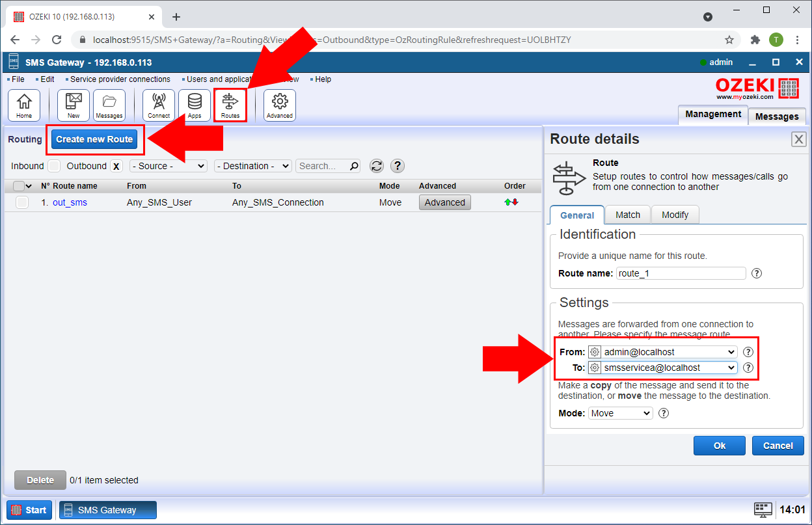The image size is (812, 525).
Task: Open the Service provider connections menu
Action: [120, 79]
